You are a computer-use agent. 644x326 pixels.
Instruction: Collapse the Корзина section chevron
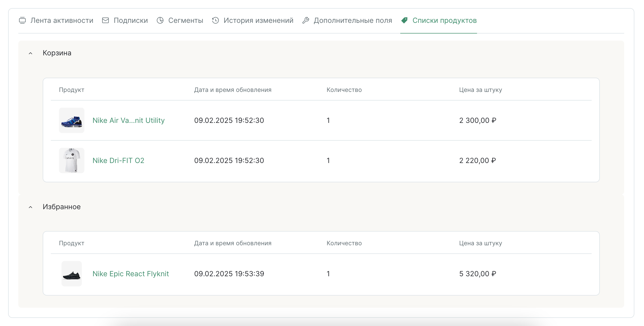point(30,53)
